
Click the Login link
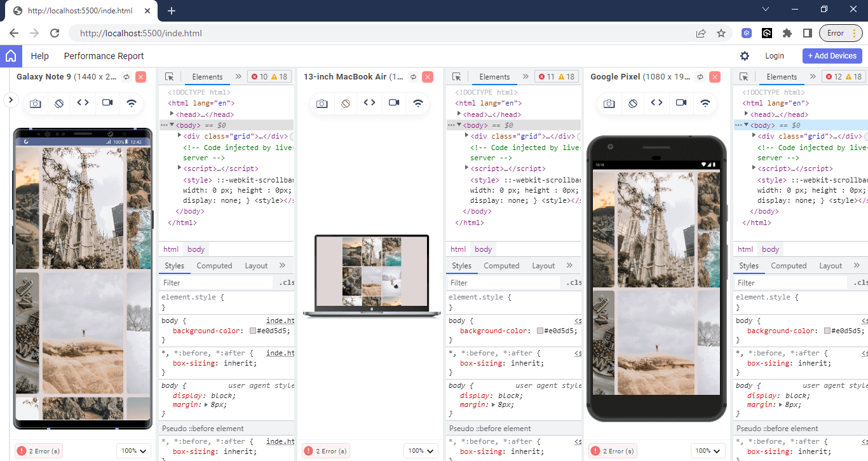[x=775, y=56]
